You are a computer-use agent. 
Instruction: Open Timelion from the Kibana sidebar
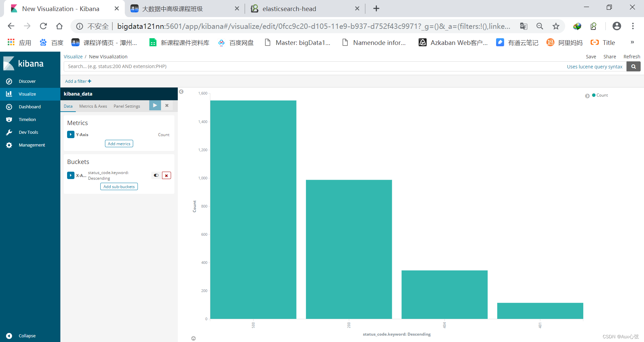pyautogui.click(x=27, y=119)
